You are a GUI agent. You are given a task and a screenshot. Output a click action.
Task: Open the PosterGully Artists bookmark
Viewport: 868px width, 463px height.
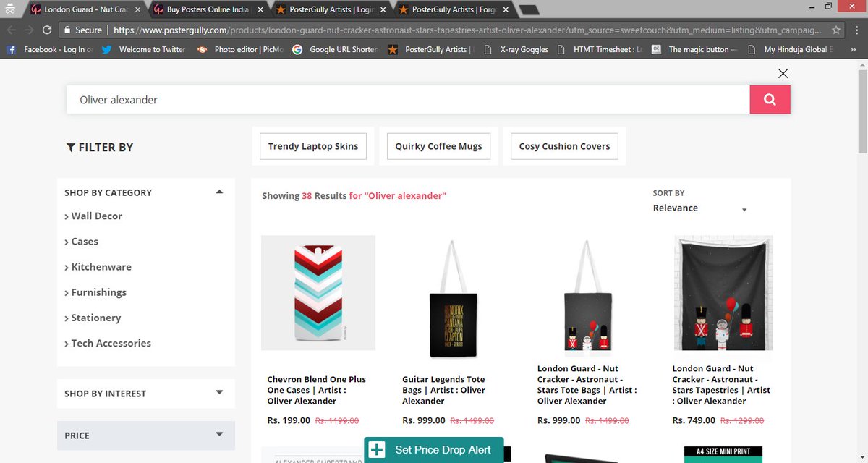[x=430, y=49]
